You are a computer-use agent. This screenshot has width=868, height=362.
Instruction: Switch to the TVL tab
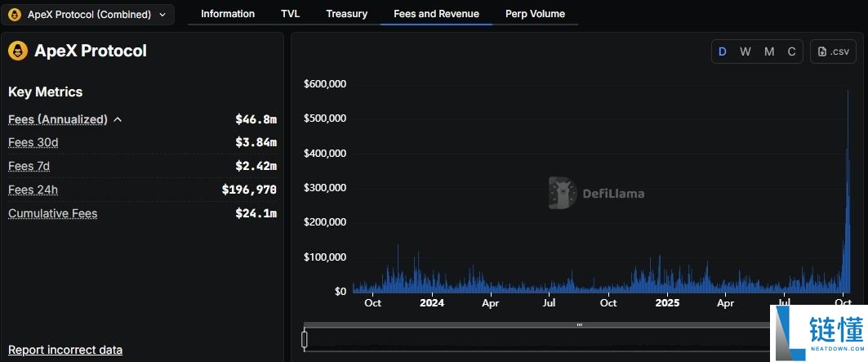point(290,14)
